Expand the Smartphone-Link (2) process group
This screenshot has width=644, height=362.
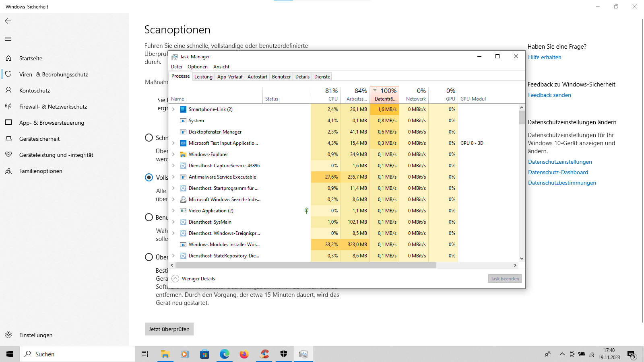click(x=173, y=109)
